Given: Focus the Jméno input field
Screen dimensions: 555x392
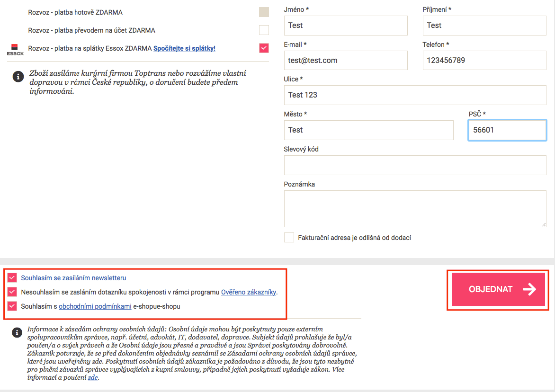Looking at the screenshot, I should [x=346, y=26].
